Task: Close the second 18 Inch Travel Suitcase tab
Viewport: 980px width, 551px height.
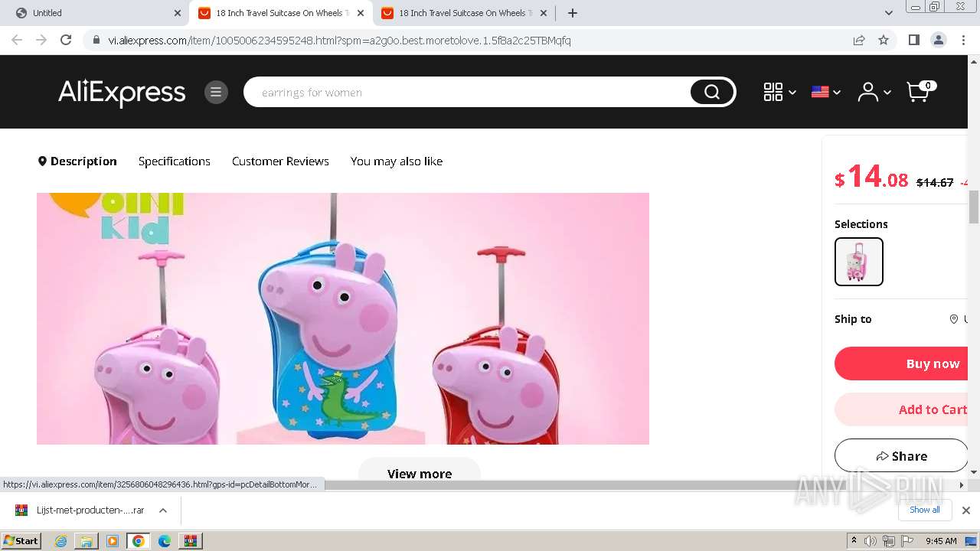Action: (x=361, y=13)
